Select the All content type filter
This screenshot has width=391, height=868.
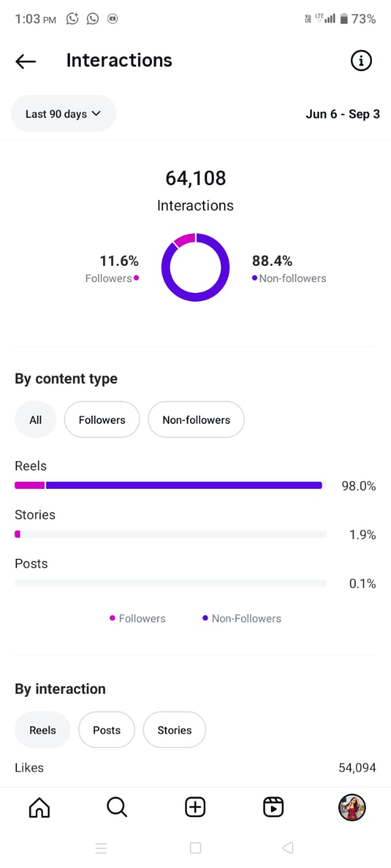pos(35,420)
